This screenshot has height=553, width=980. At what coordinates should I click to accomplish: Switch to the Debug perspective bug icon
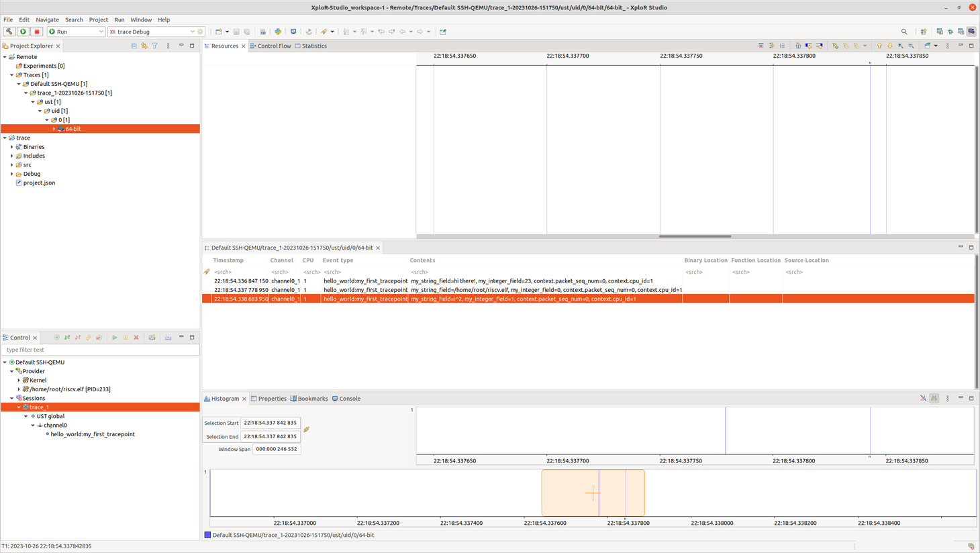(950, 32)
